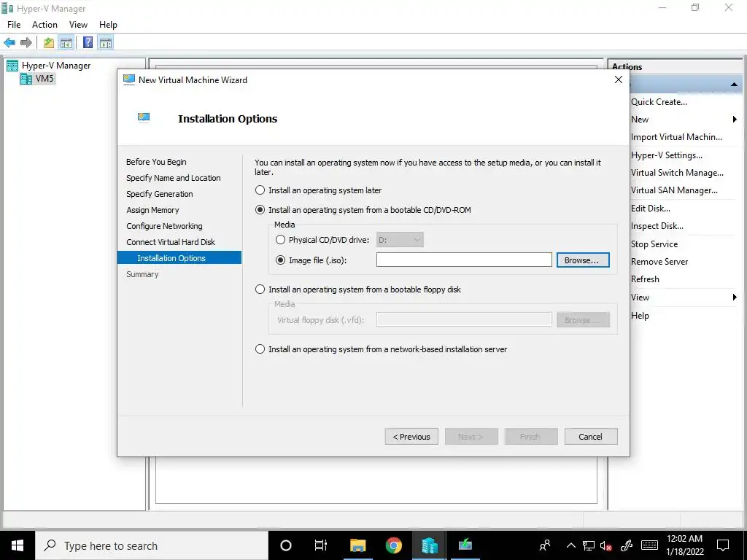Select install from network-based installation server
This screenshot has width=747, height=560.
click(260, 349)
